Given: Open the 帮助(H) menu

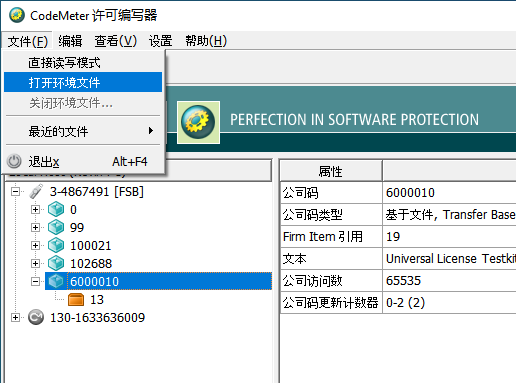Looking at the screenshot, I should pos(206,41).
